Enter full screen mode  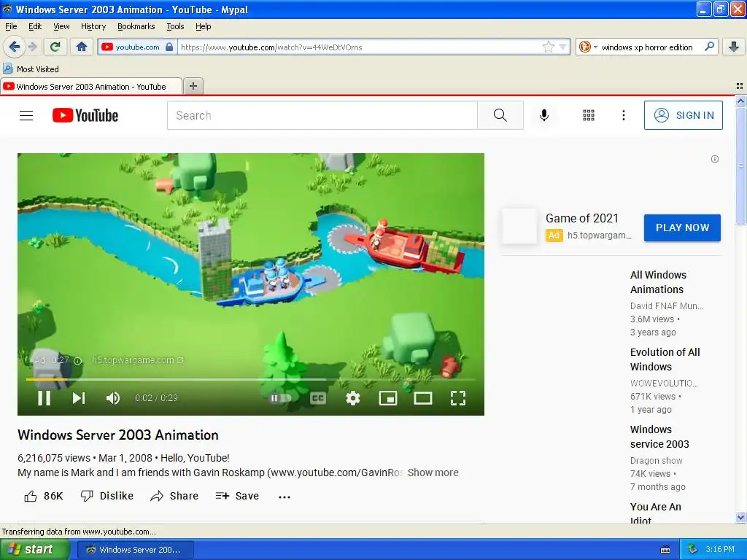click(x=458, y=397)
